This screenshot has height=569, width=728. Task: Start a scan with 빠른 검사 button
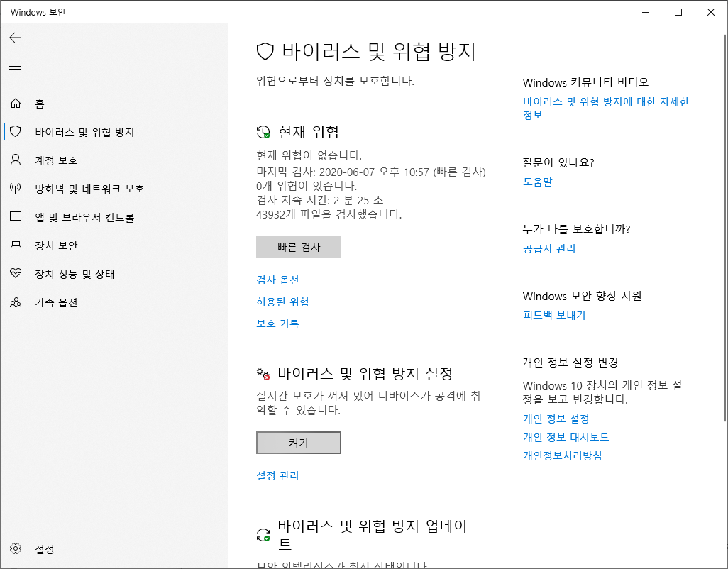tap(299, 247)
